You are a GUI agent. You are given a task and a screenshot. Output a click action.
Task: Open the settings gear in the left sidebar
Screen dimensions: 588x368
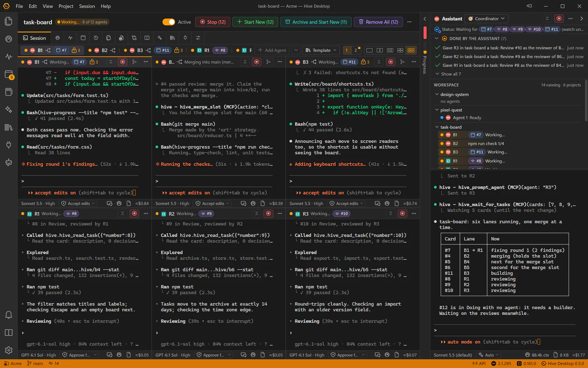[8, 350]
